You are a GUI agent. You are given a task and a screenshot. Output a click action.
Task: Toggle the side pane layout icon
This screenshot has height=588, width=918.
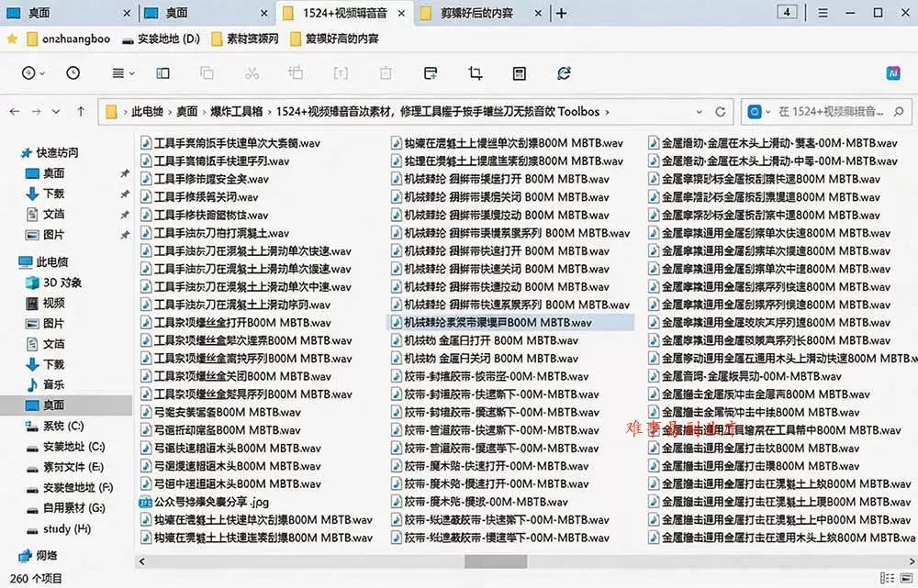pos(162,73)
